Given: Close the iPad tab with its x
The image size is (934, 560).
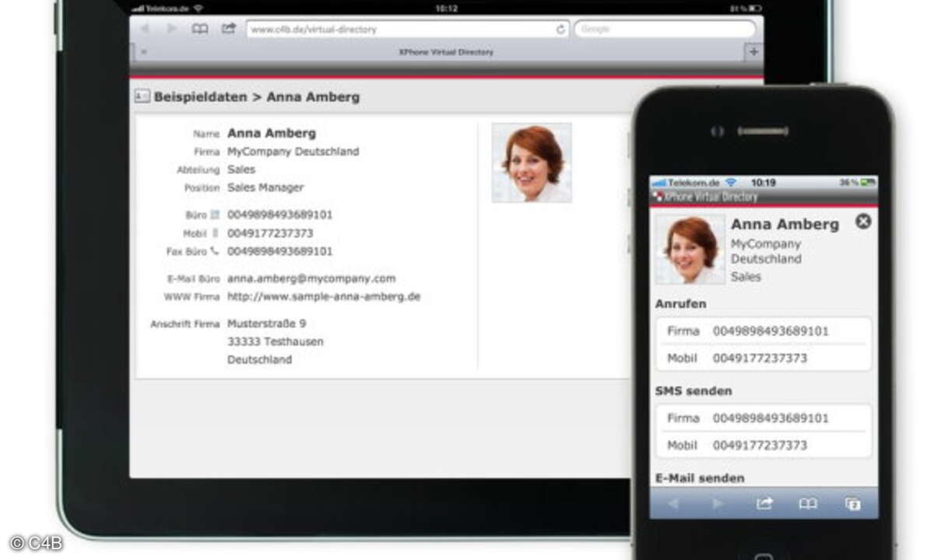Looking at the screenshot, I should (x=143, y=52).
